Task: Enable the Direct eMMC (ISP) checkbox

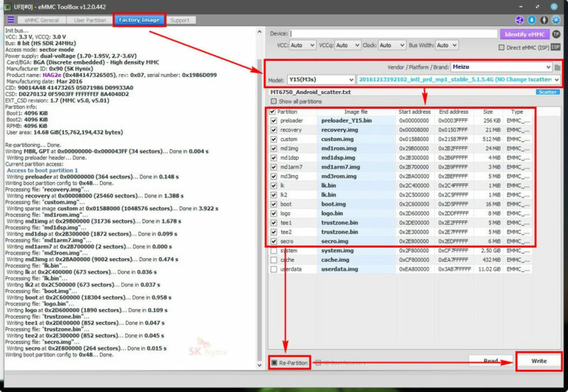Action: 503,47
